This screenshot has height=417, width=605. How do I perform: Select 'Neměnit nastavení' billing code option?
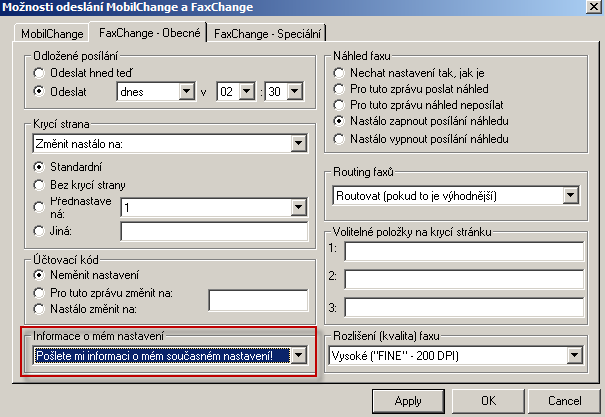(x=39, y=275)
